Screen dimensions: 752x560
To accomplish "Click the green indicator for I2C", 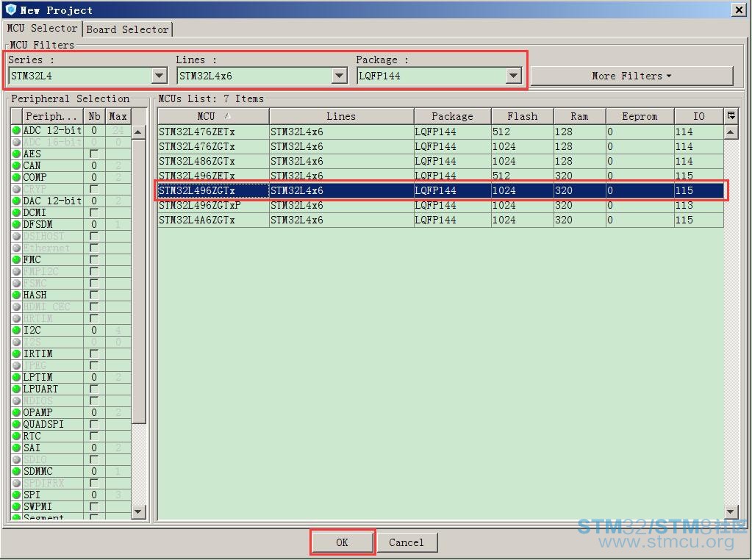I will (16, 330).
